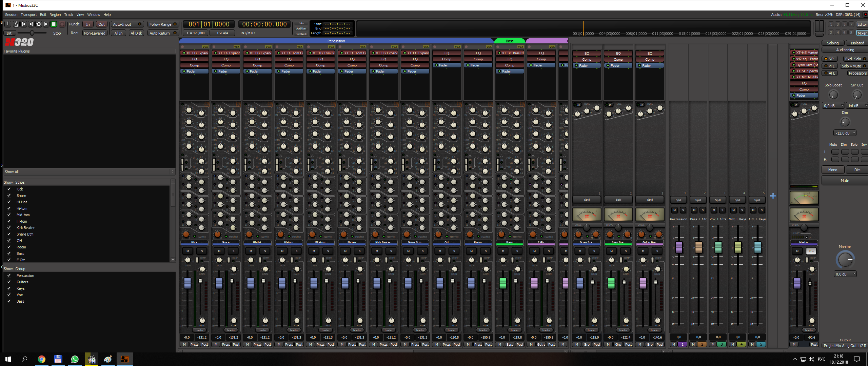
Task: Go to session start icon
Action: (x=23, y=24)
